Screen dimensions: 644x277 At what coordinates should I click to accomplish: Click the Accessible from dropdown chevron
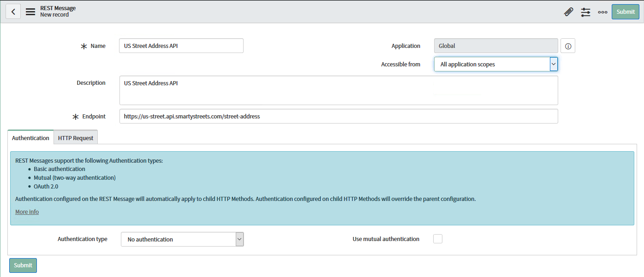[553, 64]
